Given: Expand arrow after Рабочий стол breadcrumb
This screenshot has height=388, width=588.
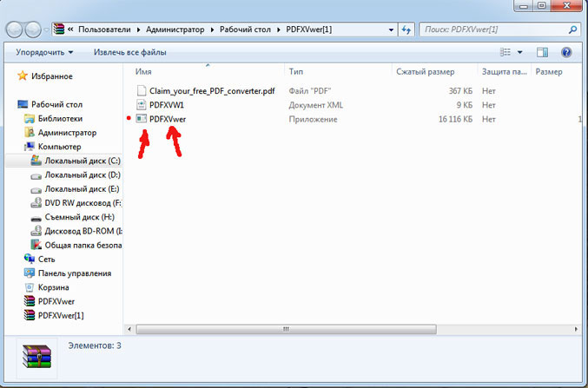Looking at the screenshot, I should (x=279, y=30).
